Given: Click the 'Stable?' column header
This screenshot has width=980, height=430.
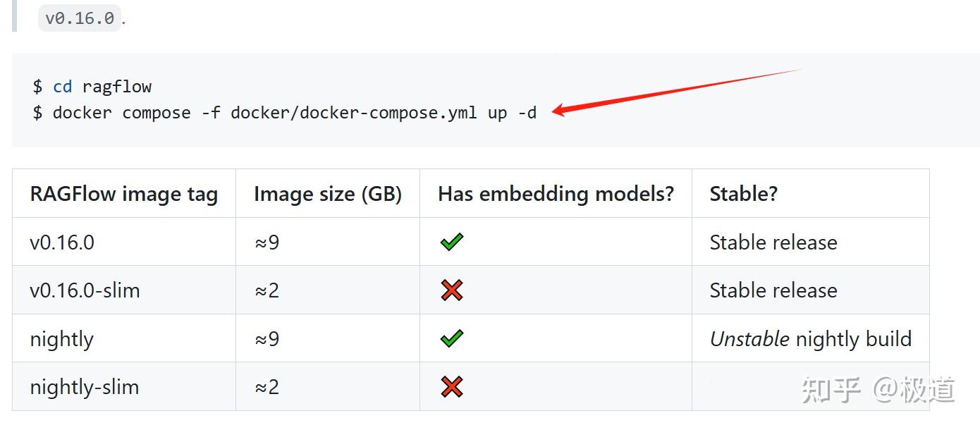Looking at the screenshot, I should (743, 194).
